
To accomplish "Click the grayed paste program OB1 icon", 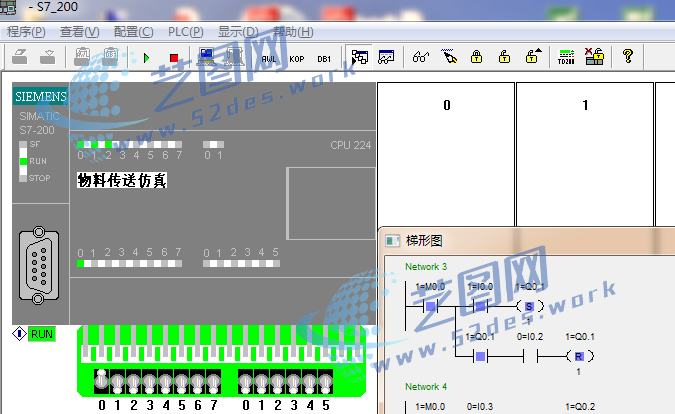I will tap(82, 57).
